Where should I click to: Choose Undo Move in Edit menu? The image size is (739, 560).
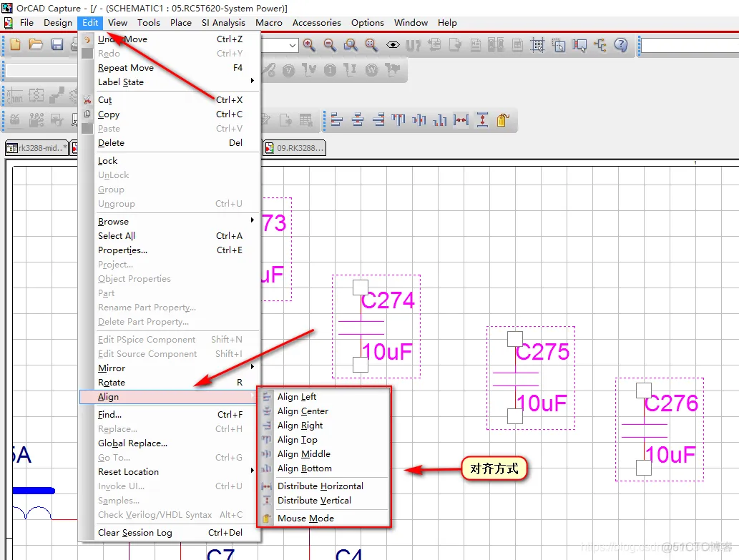(x=170, y=39)
